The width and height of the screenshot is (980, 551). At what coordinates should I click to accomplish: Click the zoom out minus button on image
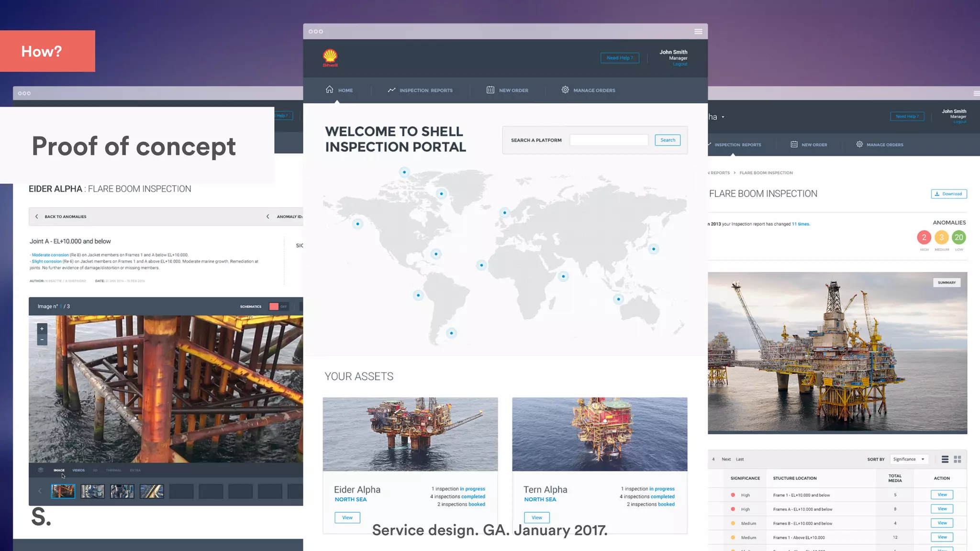[x=42, y=340]
